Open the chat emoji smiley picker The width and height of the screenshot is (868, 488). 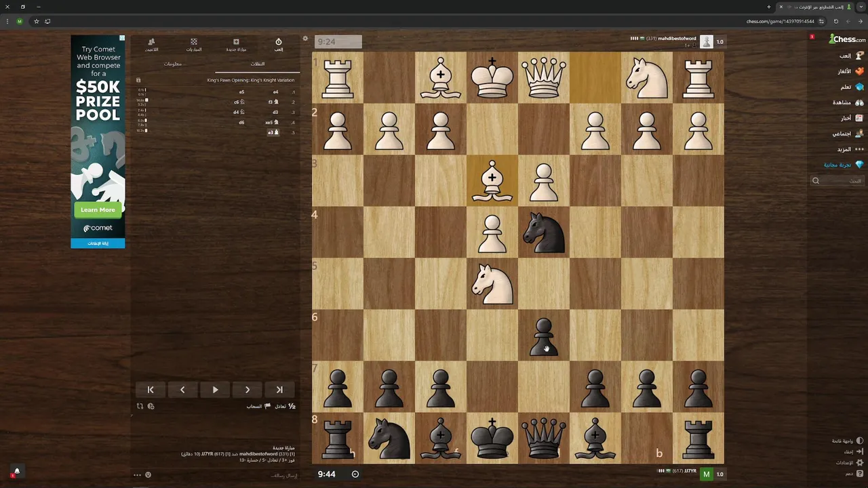[x=148, y=474]
